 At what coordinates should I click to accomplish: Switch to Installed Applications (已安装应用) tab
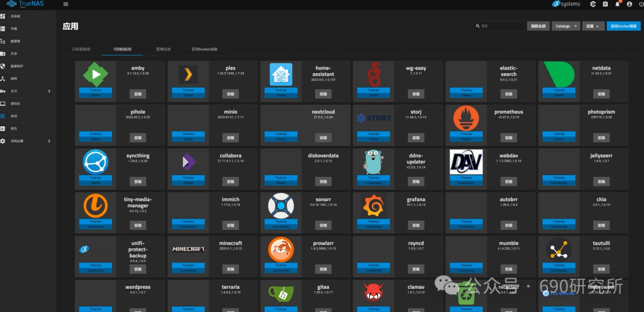(81, 49)
